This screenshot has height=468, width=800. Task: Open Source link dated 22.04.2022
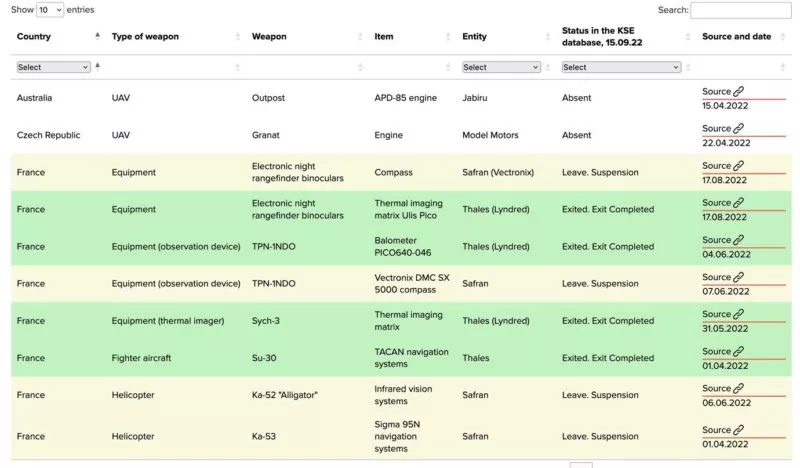(x=722, y=129)
